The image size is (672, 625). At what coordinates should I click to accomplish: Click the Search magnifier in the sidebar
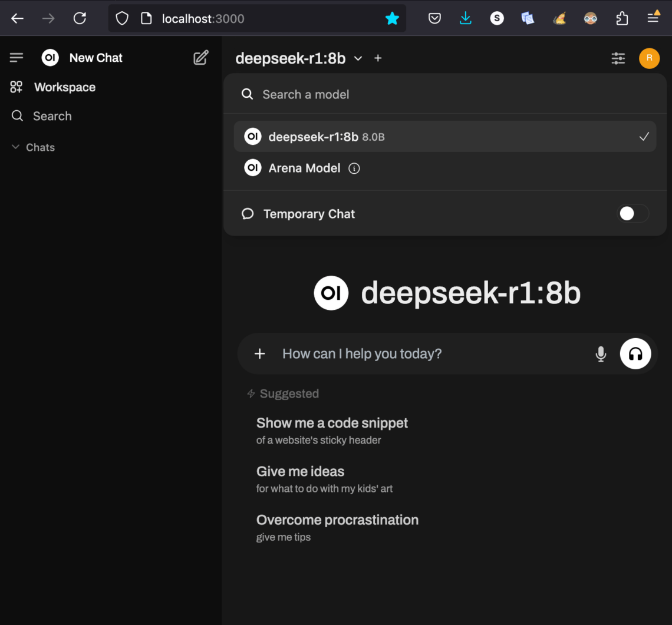(17, 116)
